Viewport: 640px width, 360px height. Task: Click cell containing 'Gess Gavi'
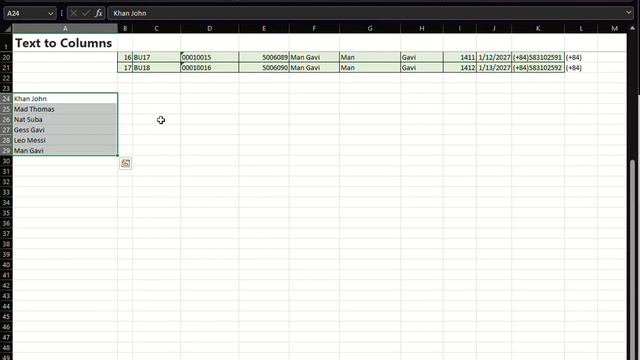(65, 130)
